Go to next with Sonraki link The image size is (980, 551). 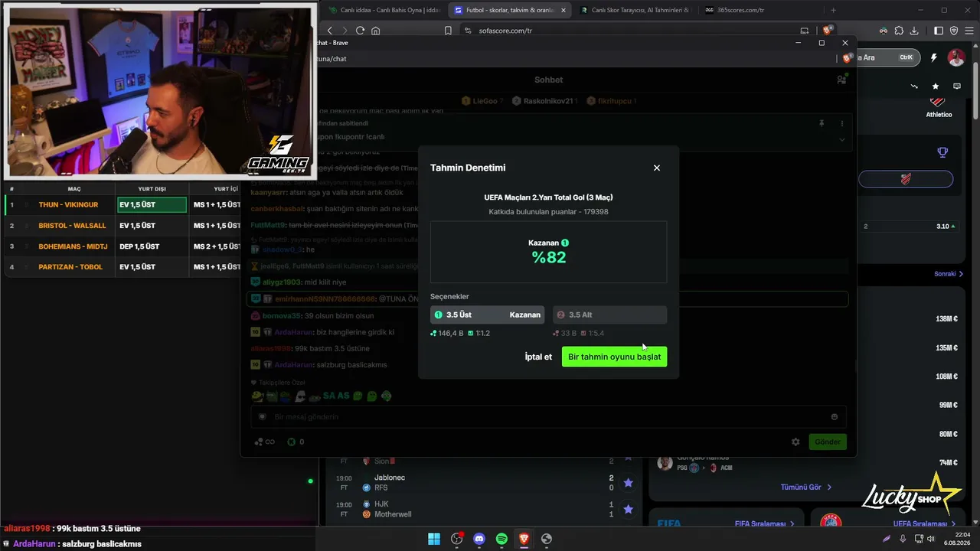(948, 274)
